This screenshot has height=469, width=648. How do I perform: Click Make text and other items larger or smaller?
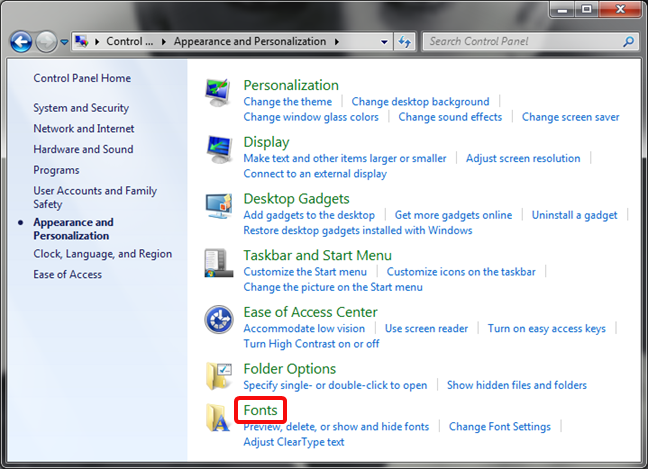pos(345,158)
